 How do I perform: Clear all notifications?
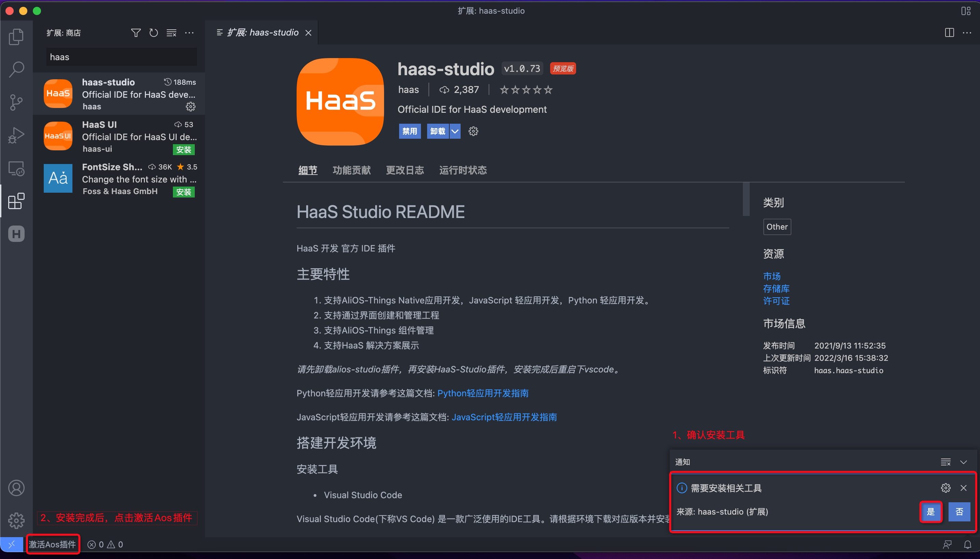(946, 462)
